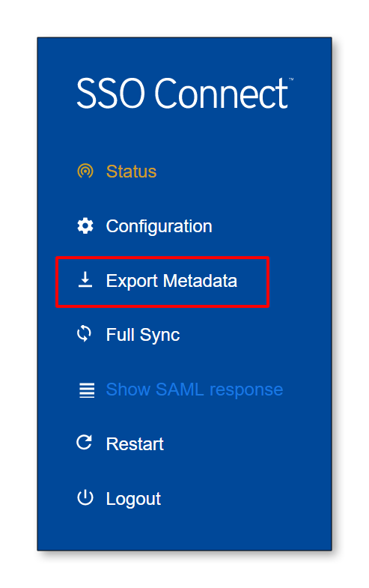
Task: Click the Show SAML response list icon
Action: [x=87, y=390]
